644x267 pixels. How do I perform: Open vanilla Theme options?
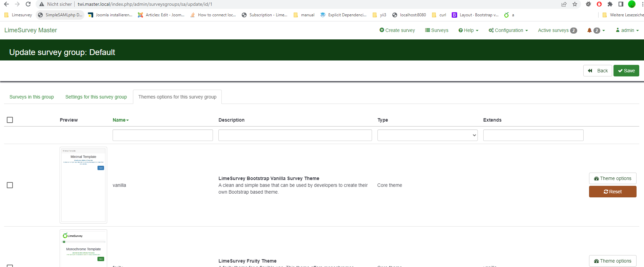pyautogui.click(x=612, y=178)
